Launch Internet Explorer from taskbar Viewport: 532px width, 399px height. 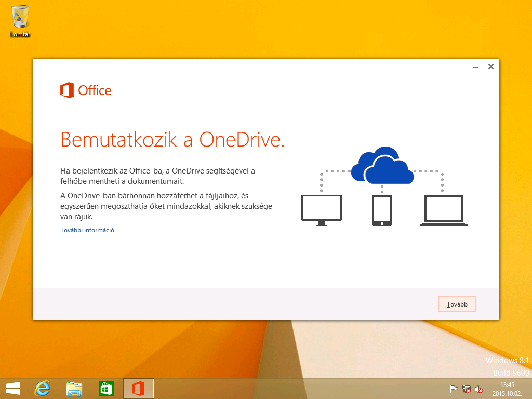point(42,389)
